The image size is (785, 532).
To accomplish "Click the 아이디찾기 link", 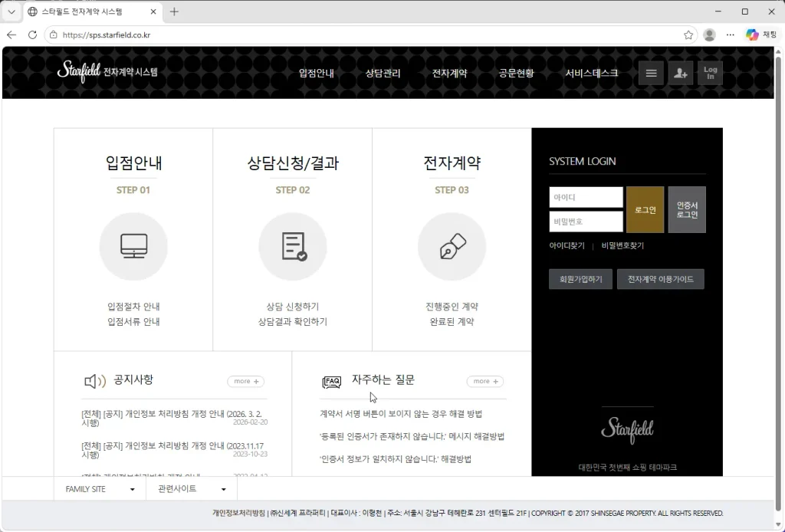I will (567, 246).
